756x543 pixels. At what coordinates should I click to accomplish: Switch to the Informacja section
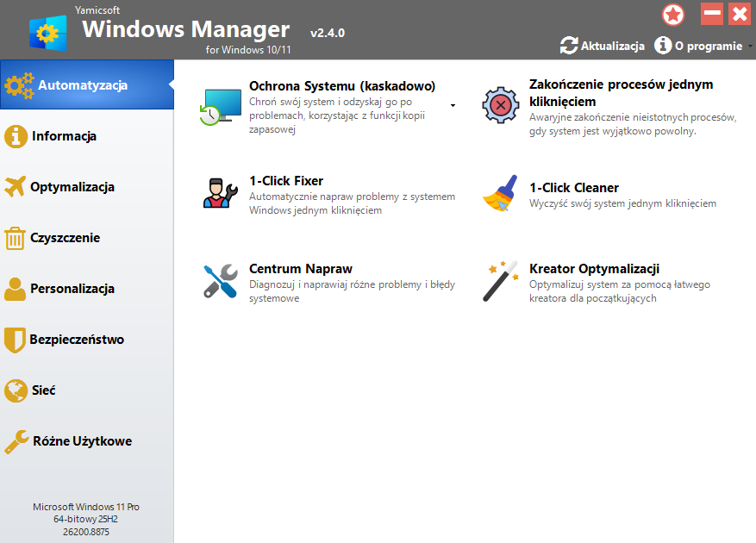[x=64, y=136]
